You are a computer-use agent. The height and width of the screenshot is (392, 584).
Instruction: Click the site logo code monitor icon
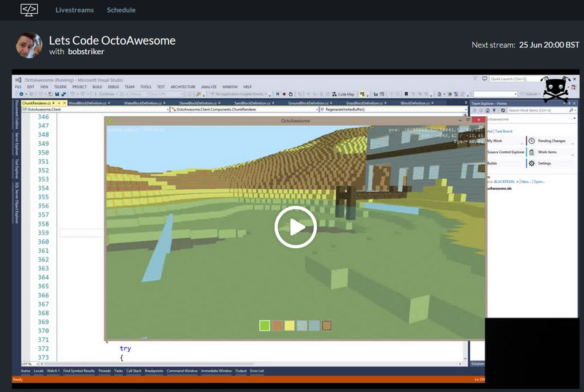29,9
